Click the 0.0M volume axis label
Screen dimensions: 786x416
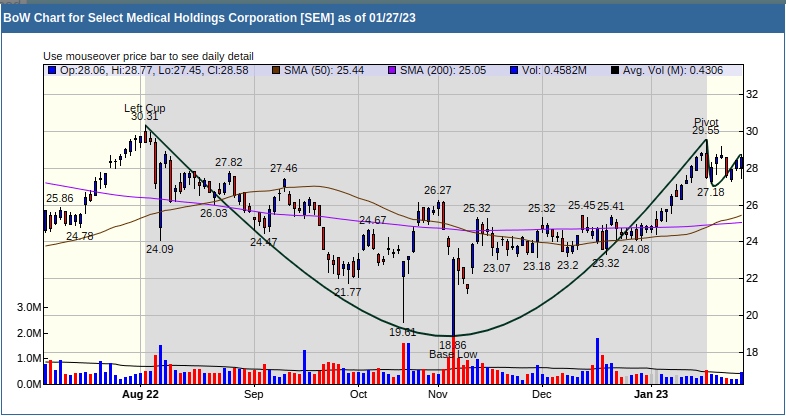coord(29,384)
